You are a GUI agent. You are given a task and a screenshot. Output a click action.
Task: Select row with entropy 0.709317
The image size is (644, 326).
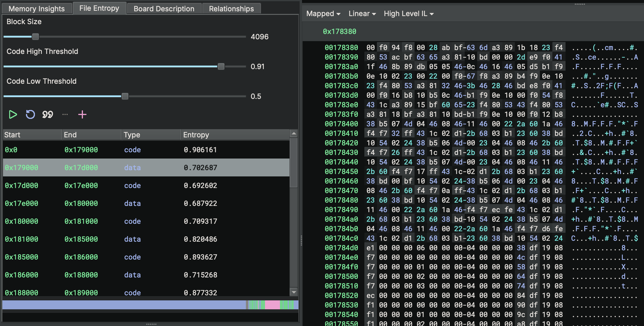click(146, 221)
